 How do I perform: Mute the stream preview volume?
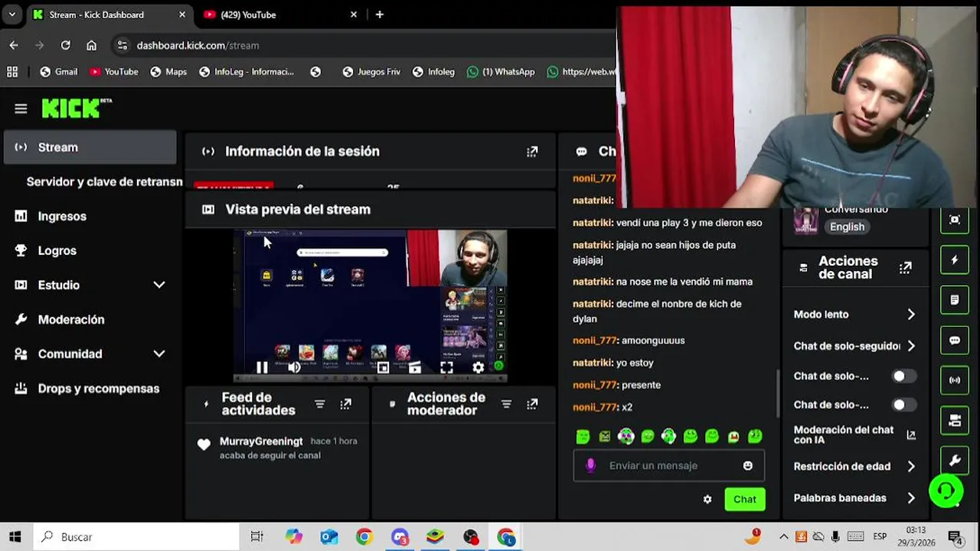tap(294, 367)
